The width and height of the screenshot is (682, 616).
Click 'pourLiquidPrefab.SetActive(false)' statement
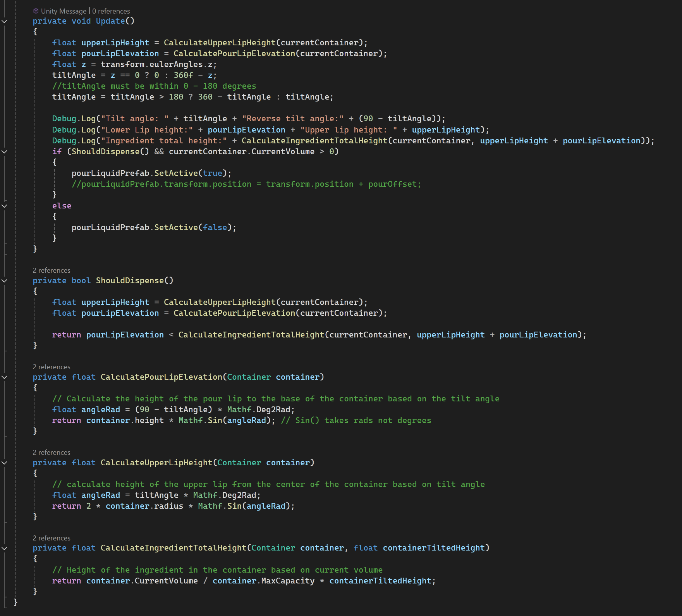point(154,227)
